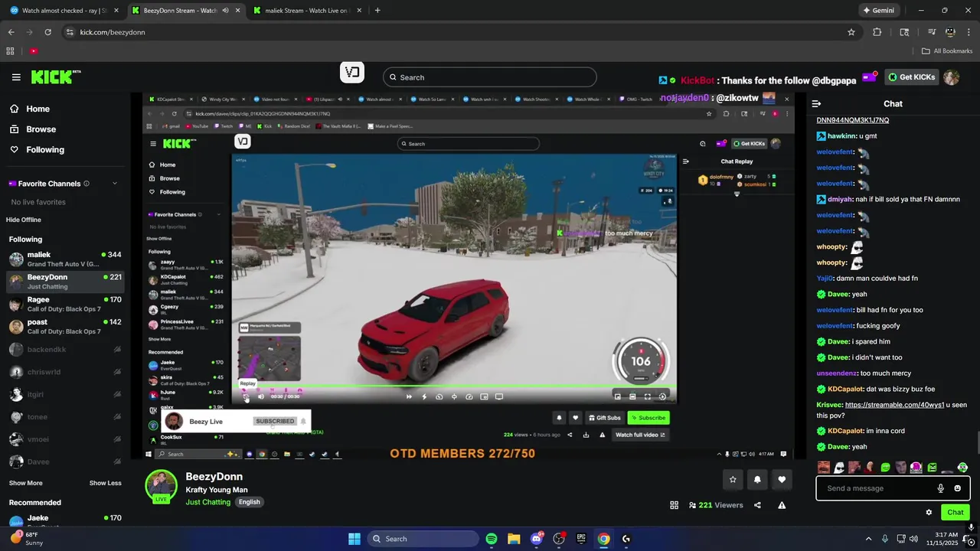Image resolution: width=980 pixels, height=551 pixels.
Task: Open Chrome apps grid in bookmarks bar
Action: click(x=10, y=51)
